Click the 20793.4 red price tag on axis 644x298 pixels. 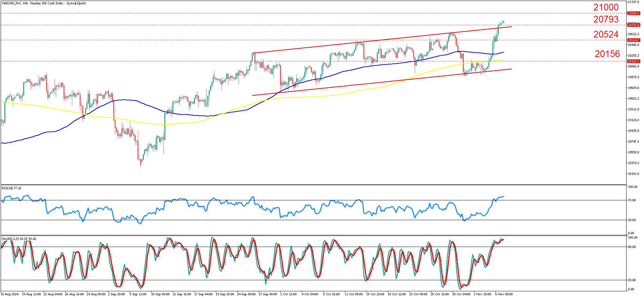click(634, 25)
